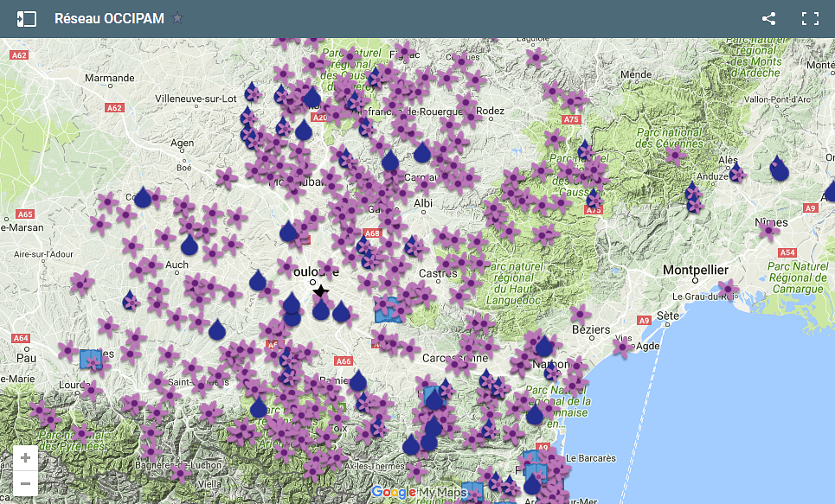Open the map legend sidebar panel
The width and height of the screenshot is (835, 504).
27,18
